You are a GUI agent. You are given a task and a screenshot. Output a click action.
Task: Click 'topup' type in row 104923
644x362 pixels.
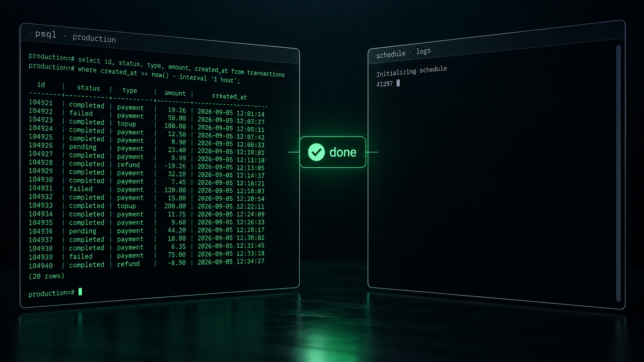[126, 124]
